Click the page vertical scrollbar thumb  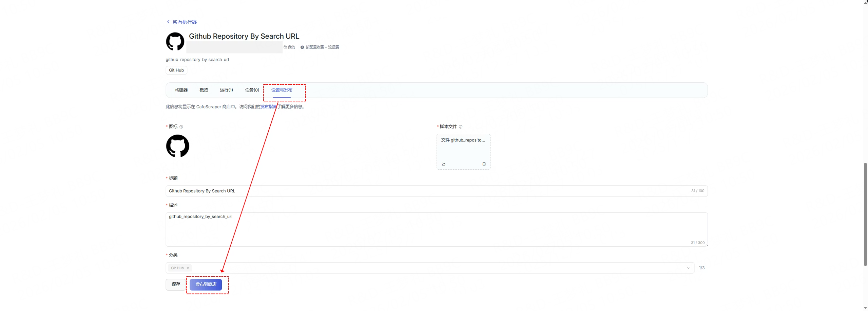point(865,214)
